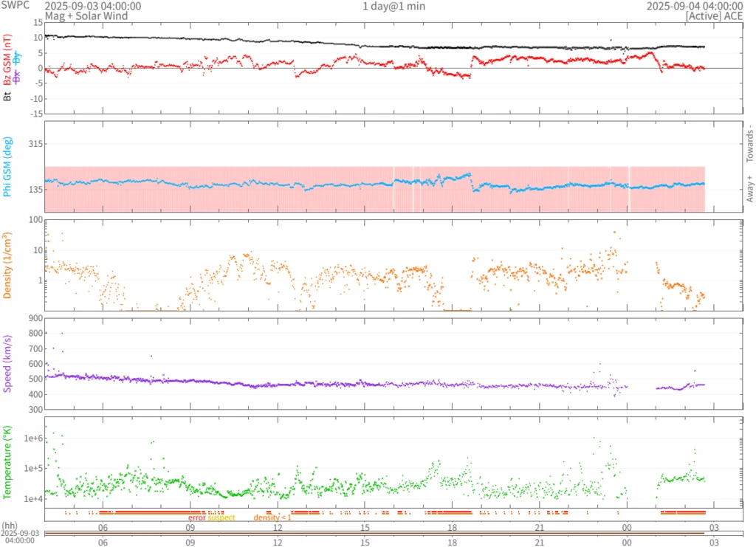The height and width of the screenshot is (547, 756).
Task: Click the Temperature (°K) axis label
Action: click(7, 458)
